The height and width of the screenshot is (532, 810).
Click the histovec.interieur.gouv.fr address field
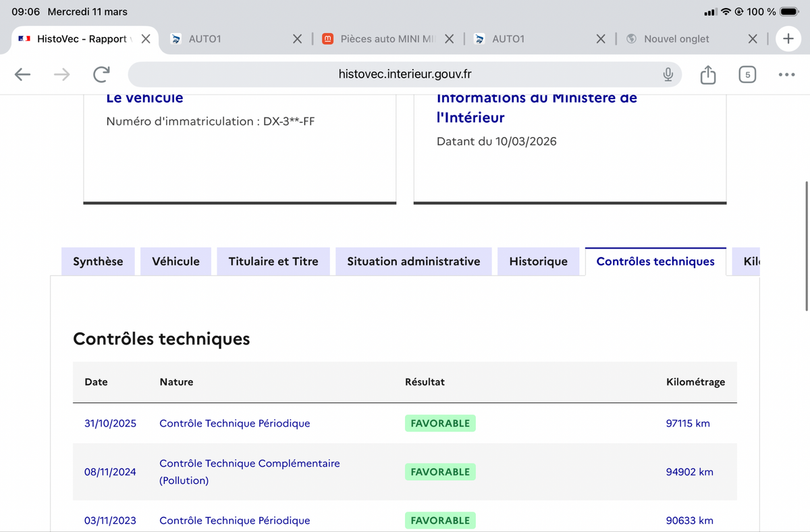click(x=405, y=74)
